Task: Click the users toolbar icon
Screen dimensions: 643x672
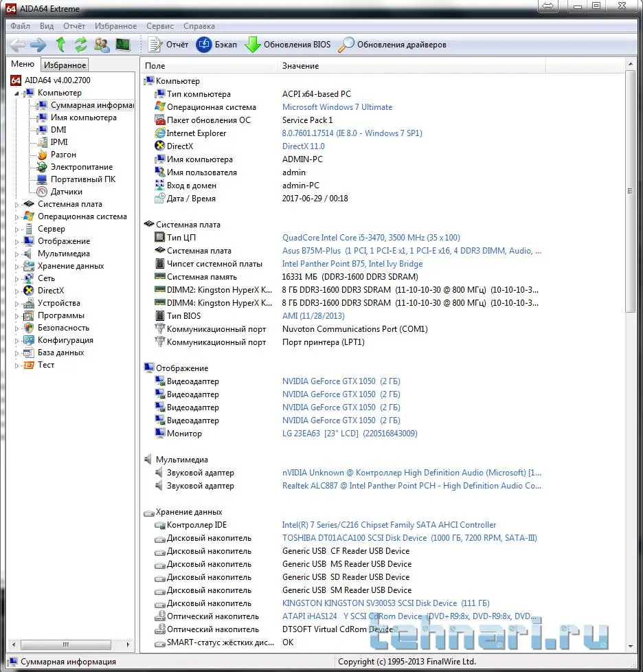Action: pyautogui.click(x=102, y=45)
